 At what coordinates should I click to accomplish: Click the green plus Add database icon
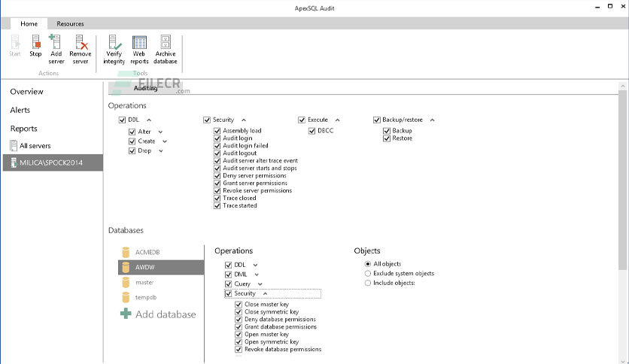click(x=126, y=314)
